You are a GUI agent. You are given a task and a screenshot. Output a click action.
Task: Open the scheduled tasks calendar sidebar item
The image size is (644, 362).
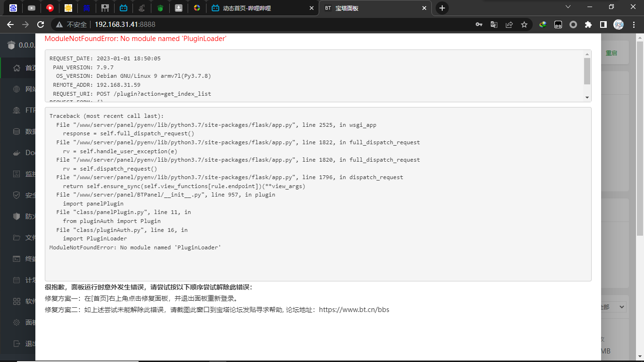click(x=18, y=280)
